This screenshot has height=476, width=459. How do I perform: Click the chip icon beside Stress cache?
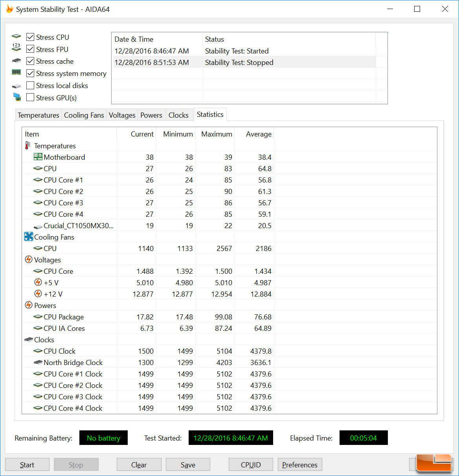[x=16, y=61]
